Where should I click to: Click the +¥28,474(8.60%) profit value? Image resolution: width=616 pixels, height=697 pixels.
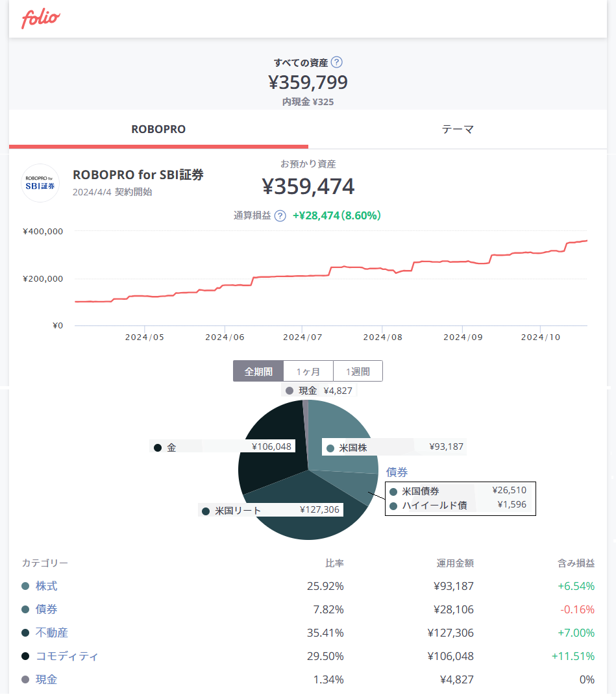pos(336,215)
